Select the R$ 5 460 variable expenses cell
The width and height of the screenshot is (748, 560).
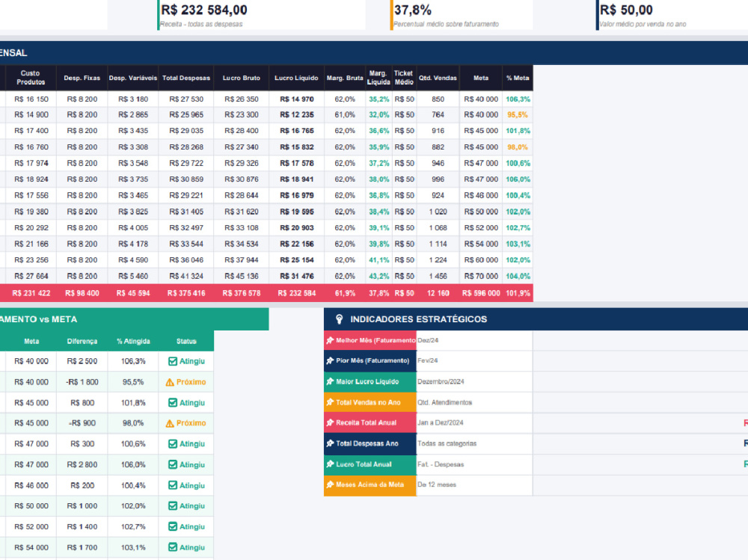[x=133, y=276]
